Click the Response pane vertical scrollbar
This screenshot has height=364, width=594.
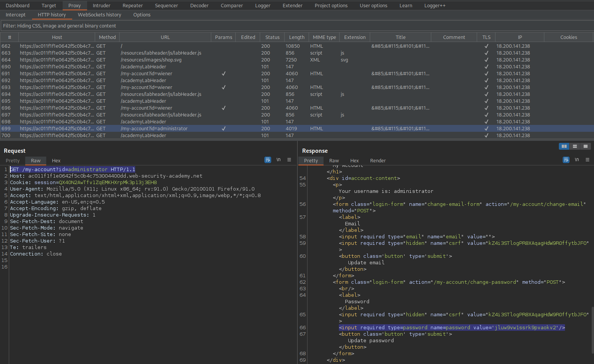(x=592, y=330)
